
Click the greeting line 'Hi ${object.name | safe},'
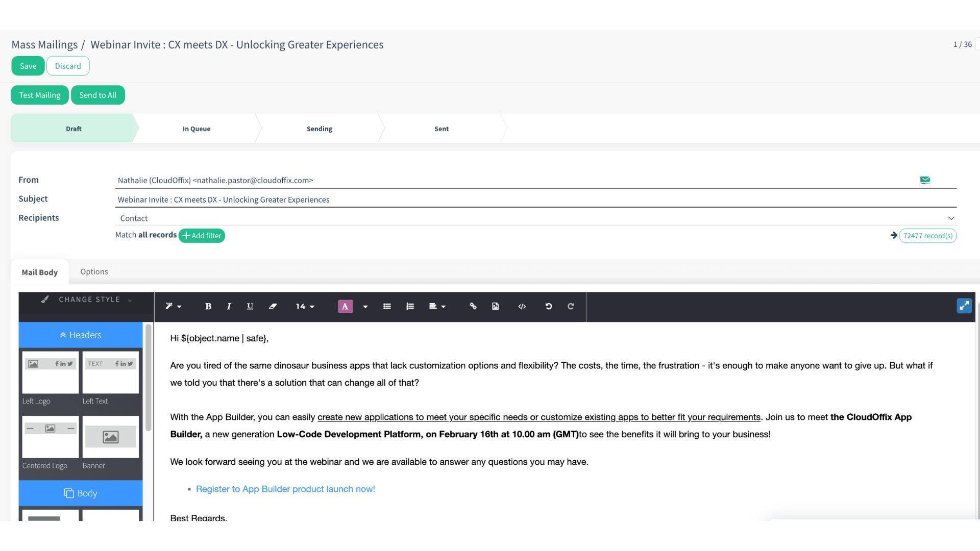coord(219,338)
